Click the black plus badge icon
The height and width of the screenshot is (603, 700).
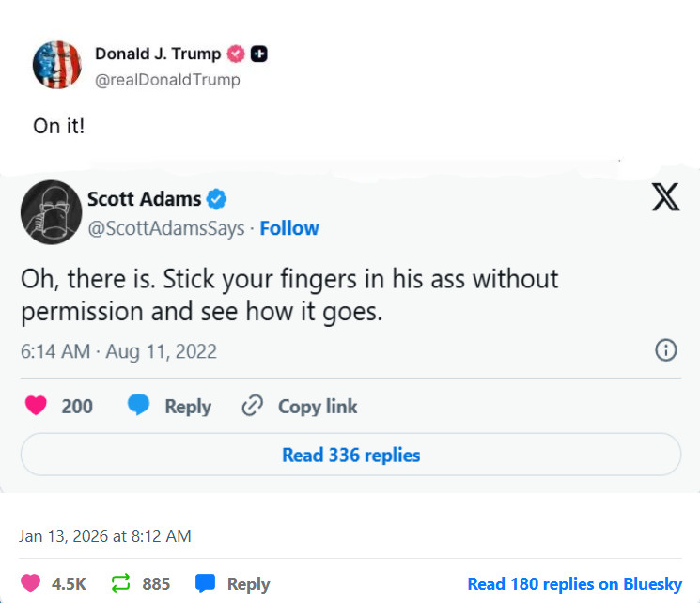259,54
